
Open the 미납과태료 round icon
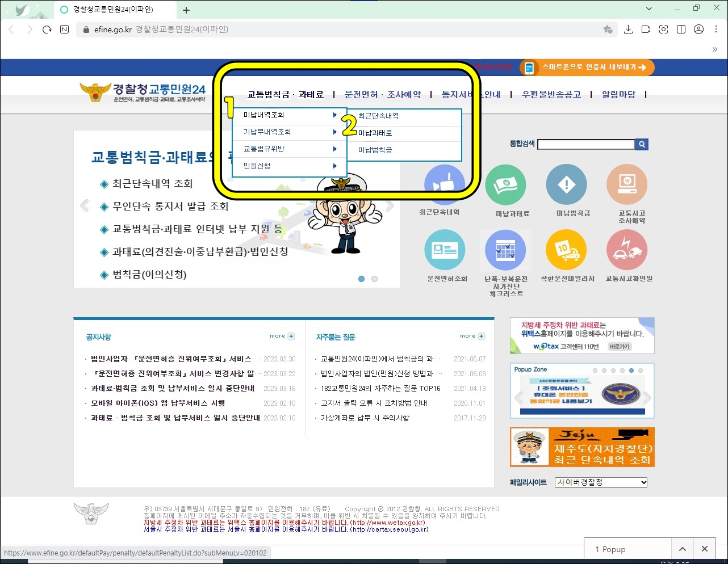point(505,185)
